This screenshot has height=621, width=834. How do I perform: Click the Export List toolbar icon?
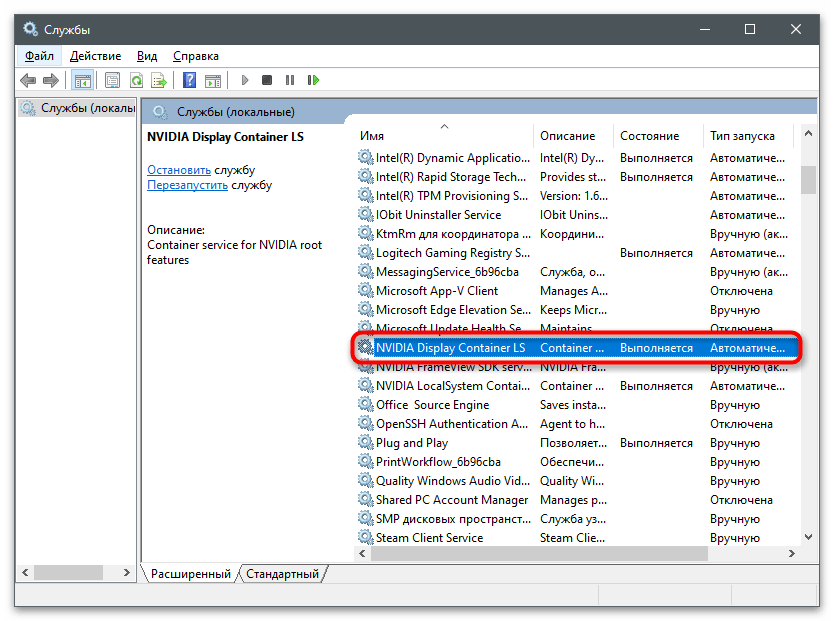coord(159,80)
